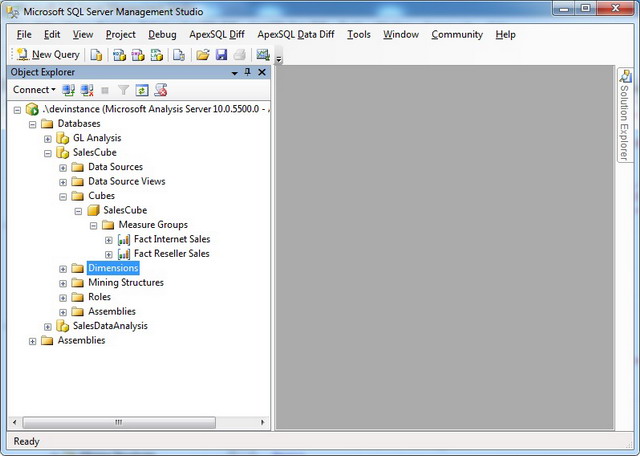Collapse the SalesCube cube node
The image size is (640, 456).
coord(78,211)
